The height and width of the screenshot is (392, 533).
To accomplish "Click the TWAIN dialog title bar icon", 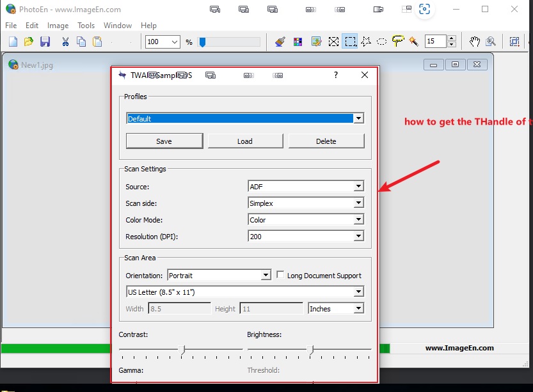I will (x=122, y=75).
